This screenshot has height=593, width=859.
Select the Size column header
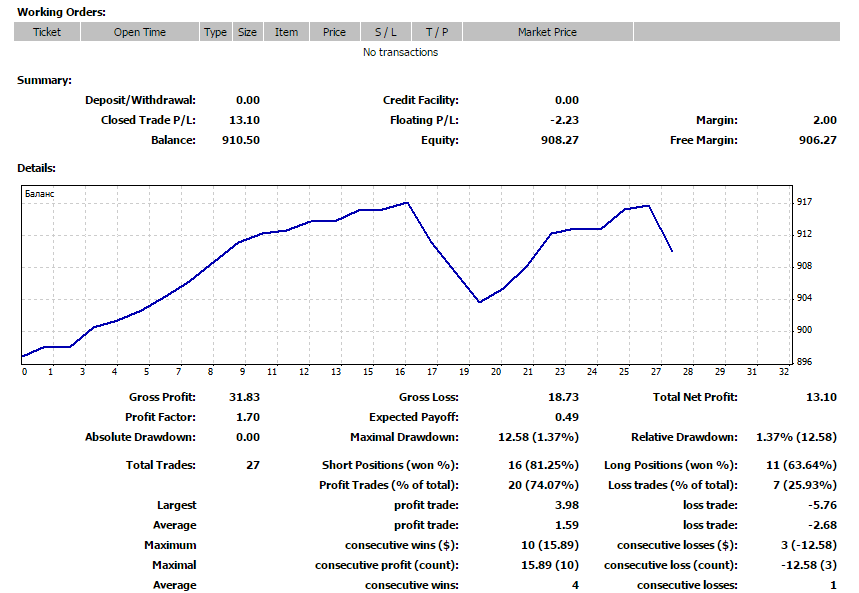(x=247, y=32)
